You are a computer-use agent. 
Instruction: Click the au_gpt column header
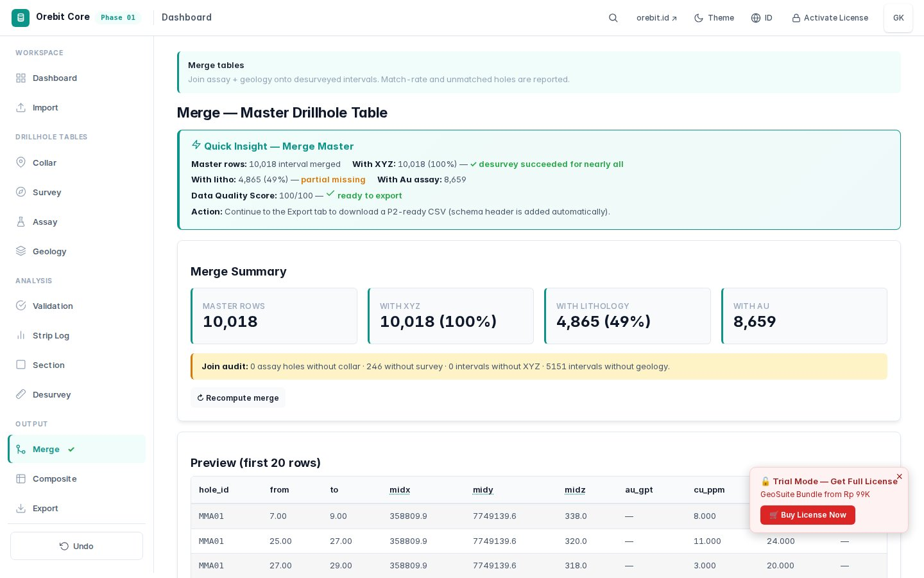[x=639, y=490]
